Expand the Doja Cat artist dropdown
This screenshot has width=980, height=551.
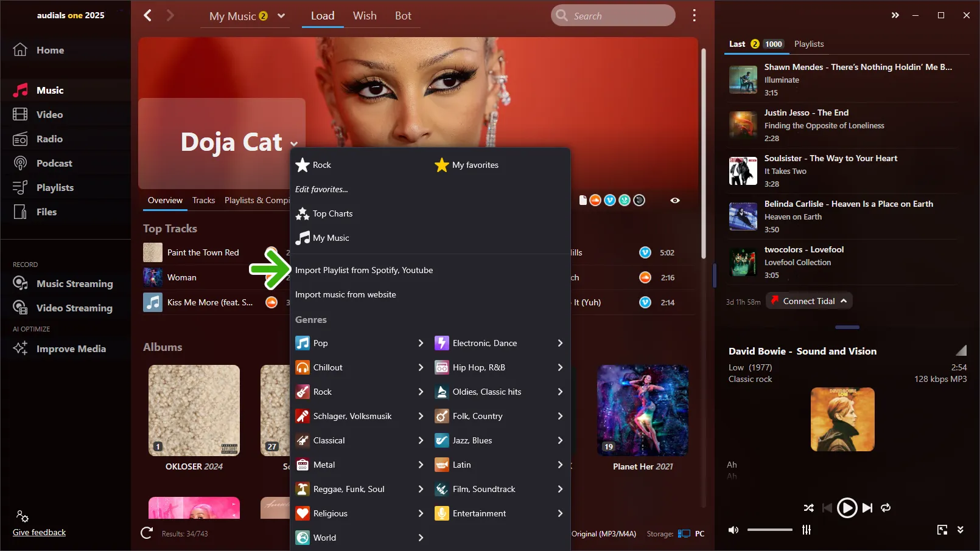click(x=294, y=145)
